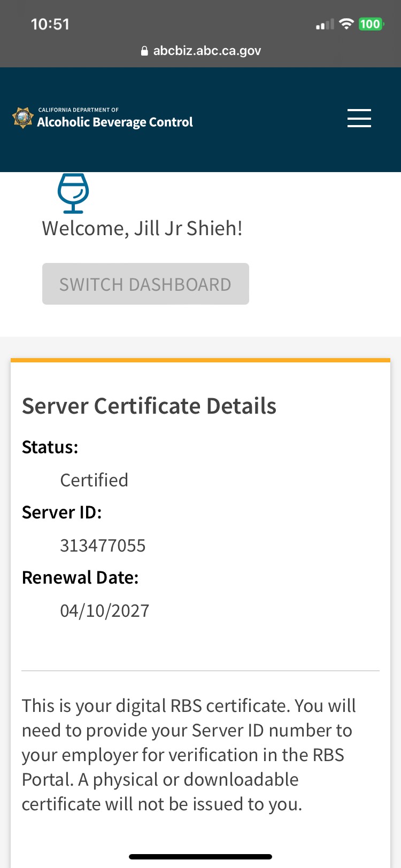
Task: Tap the Welcome, Jill Jr Shieh greeting
Action: click(x=142, y=228)
